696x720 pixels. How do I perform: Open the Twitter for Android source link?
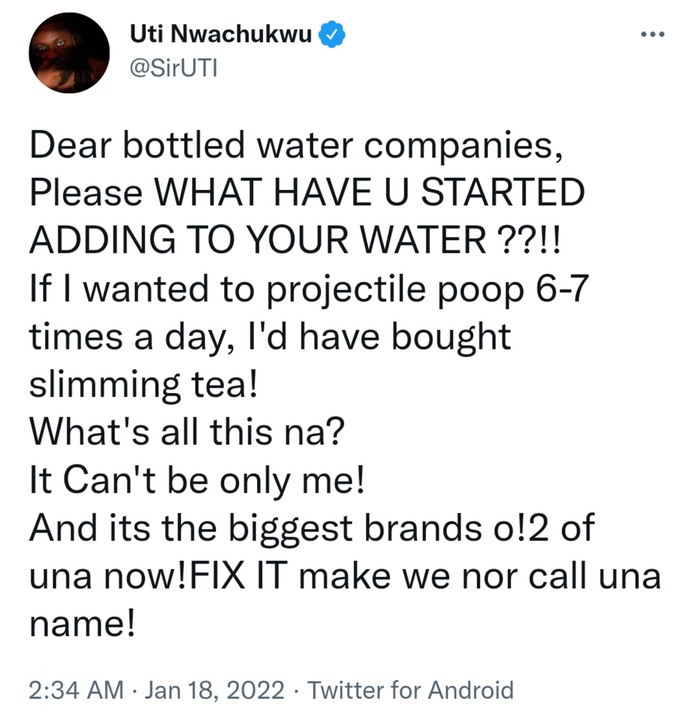pos(410,689)
